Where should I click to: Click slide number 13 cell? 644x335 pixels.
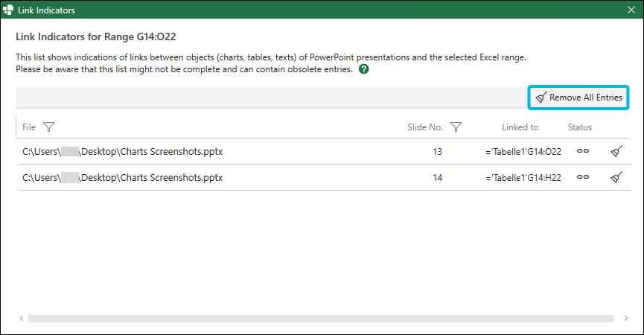(438, 151)
